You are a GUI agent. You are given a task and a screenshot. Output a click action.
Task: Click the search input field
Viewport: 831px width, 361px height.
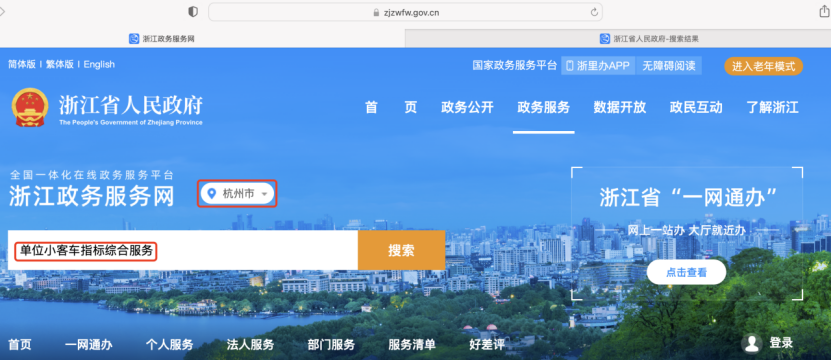(x=183, y=250)
